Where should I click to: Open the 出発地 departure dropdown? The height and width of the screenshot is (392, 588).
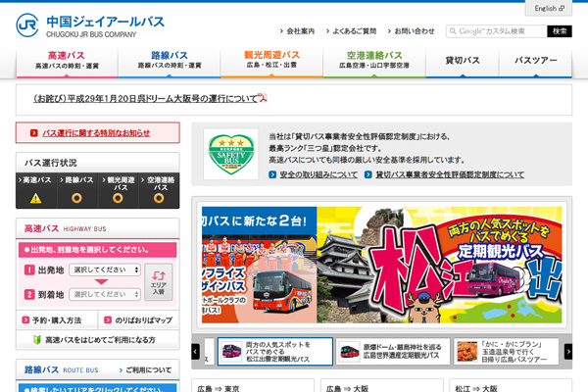pos(105,269)
